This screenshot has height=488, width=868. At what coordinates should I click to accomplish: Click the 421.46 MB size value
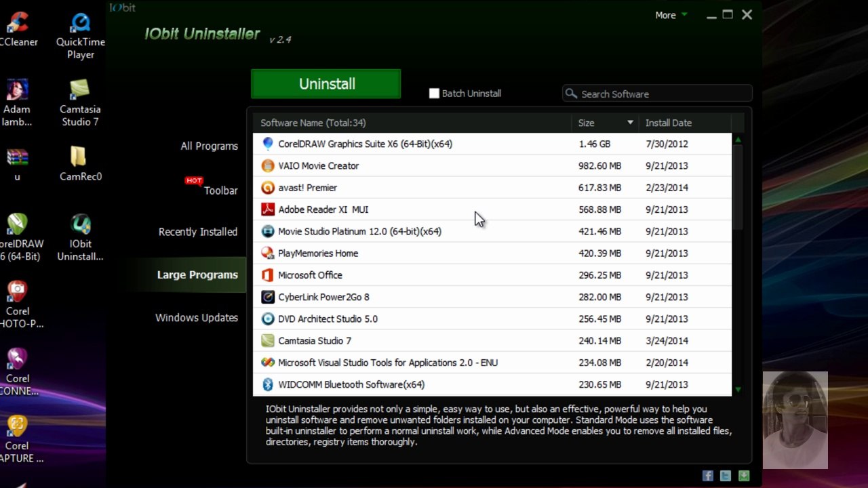[x=599, y=231]
